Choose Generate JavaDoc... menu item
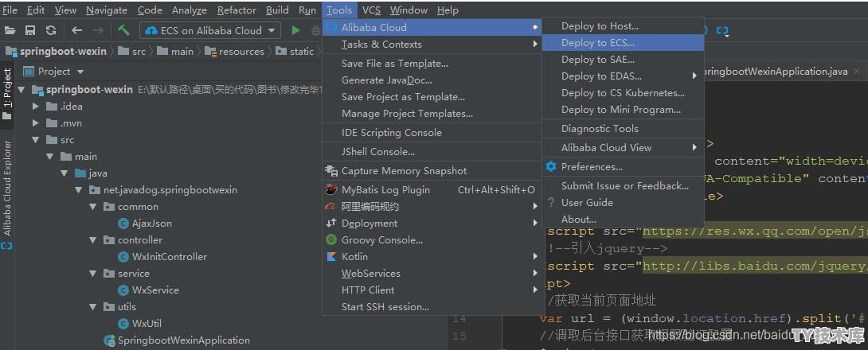 432,80
